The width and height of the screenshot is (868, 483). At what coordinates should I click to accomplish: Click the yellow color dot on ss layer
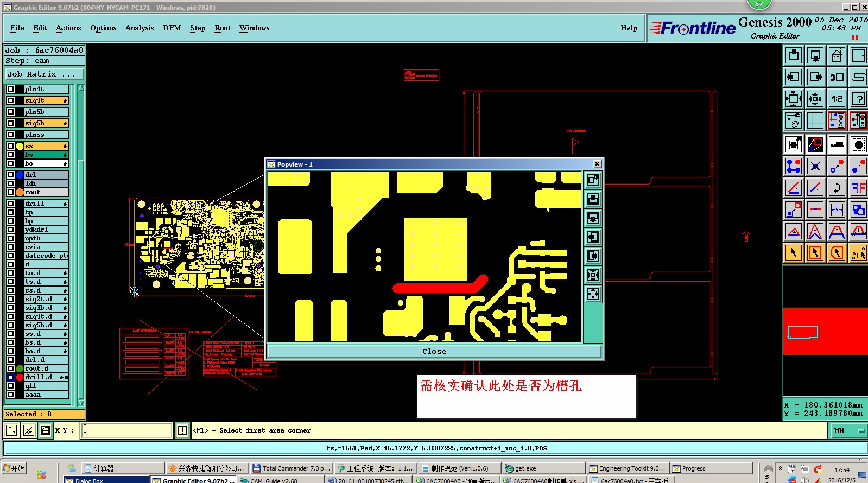(x=20, y=146)
